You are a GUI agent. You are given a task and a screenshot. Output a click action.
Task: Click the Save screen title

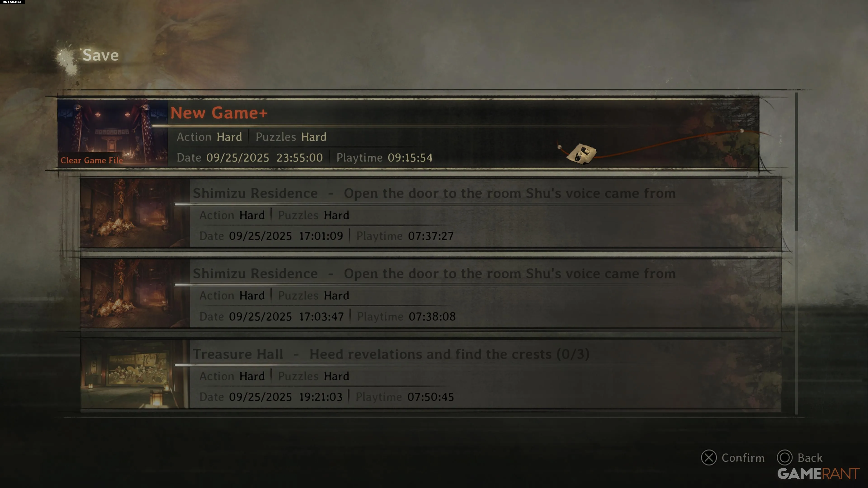click(x=100, y=55)
